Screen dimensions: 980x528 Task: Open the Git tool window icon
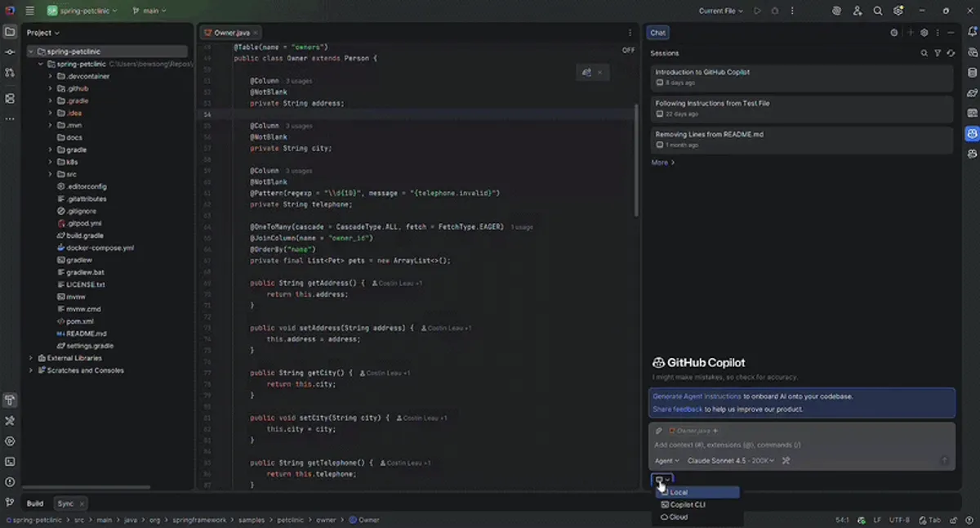pos(10,502)
